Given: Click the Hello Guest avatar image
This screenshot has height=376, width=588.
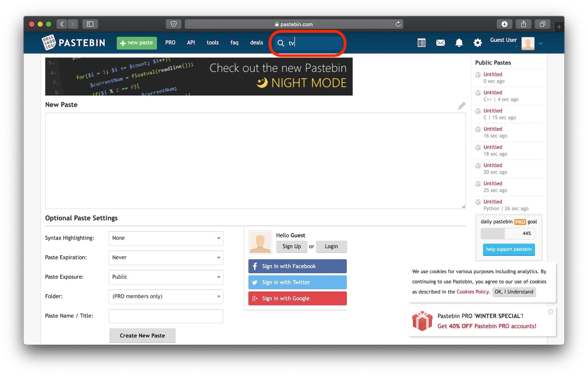Looking at the screenshot, I should (260, 242).
